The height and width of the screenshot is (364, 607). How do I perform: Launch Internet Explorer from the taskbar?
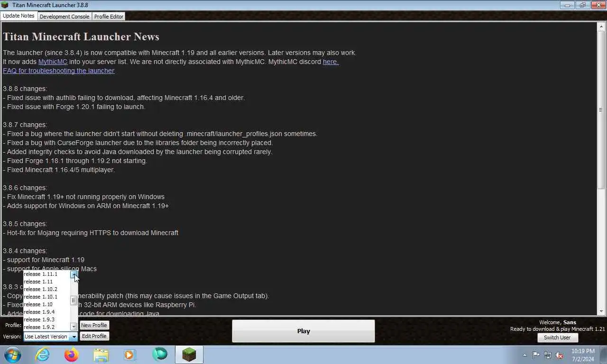(x=42, y=355)
